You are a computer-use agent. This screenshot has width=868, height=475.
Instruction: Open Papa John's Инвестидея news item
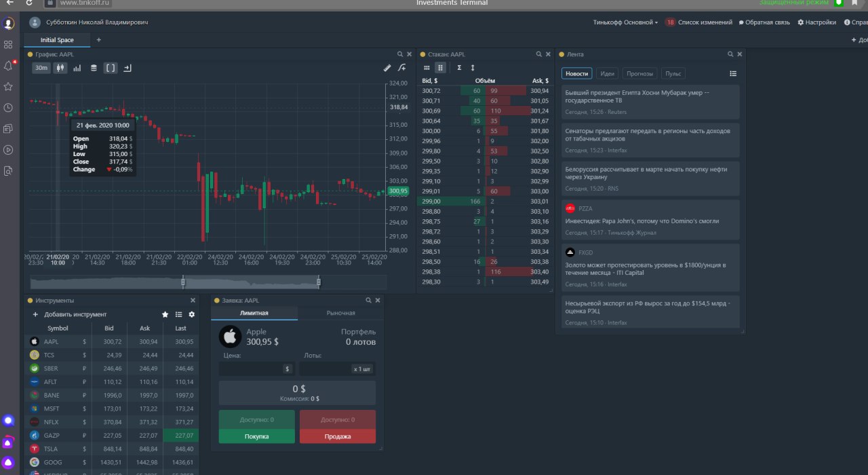coord(650,220)
